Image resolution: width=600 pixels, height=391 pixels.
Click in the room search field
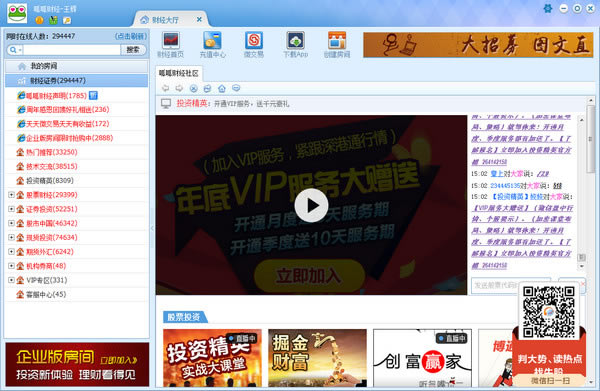tap(72, 50)
